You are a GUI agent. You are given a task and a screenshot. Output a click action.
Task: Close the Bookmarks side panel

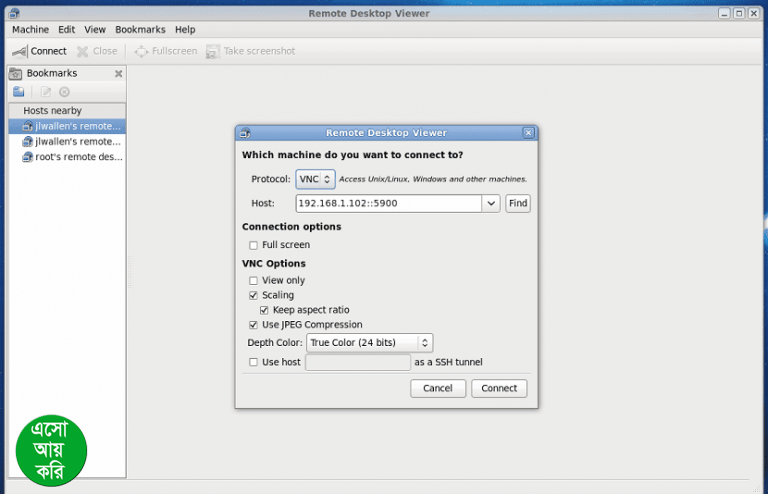click(118, 73)
